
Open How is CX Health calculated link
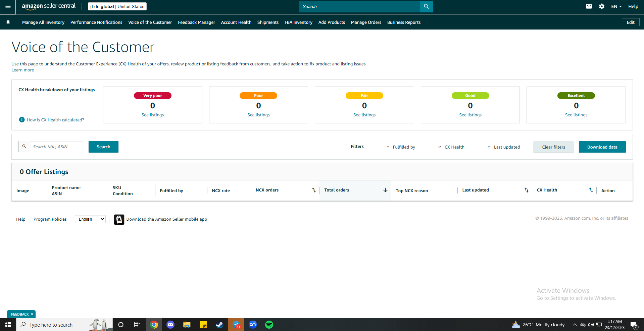(55, 120)
